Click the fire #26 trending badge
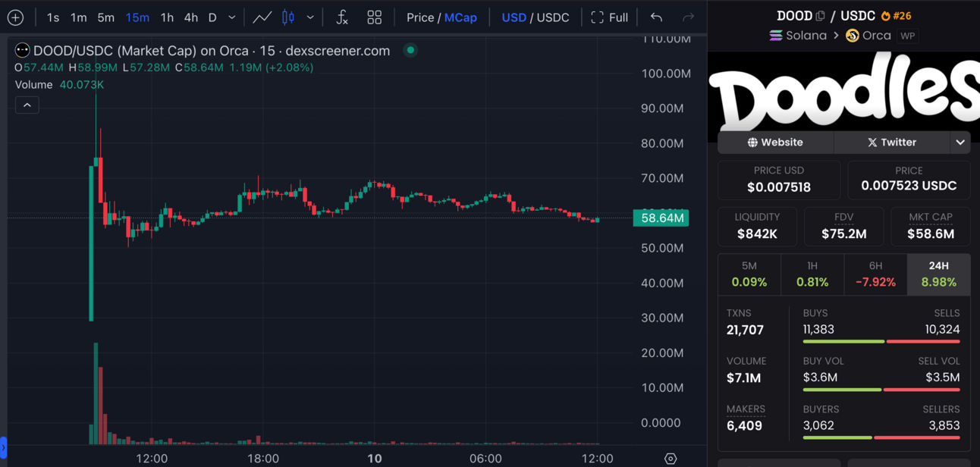 click(x=896, y=15)
